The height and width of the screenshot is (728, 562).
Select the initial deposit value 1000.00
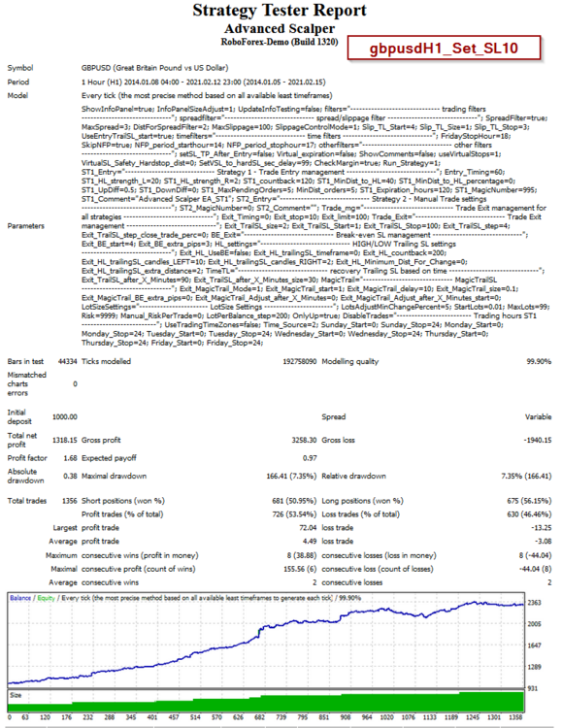click(65, 417)
